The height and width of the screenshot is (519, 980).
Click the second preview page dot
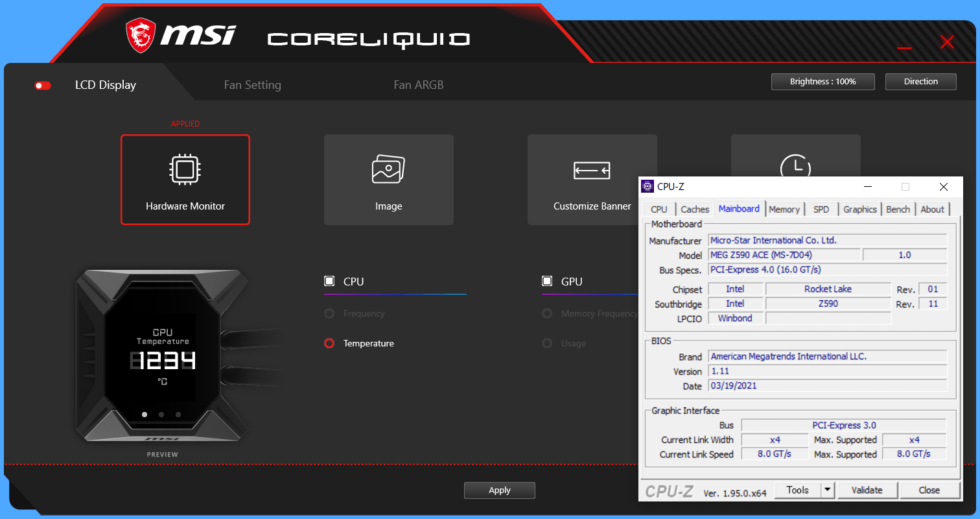(x=161, y=414)
